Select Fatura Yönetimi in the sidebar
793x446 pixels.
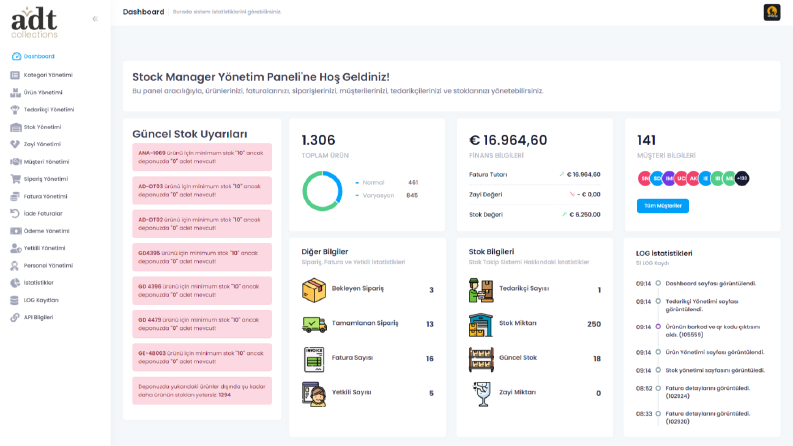click(x=45, y=196)
